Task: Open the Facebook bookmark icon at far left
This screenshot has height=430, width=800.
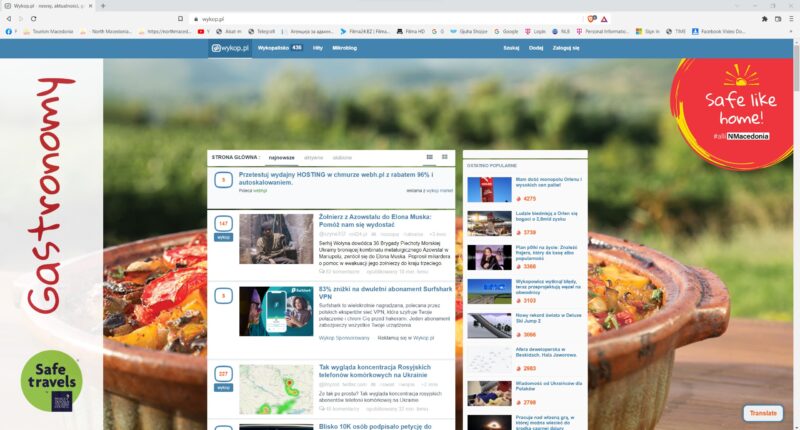Action: pyautogui.click(x=9, y=31)
